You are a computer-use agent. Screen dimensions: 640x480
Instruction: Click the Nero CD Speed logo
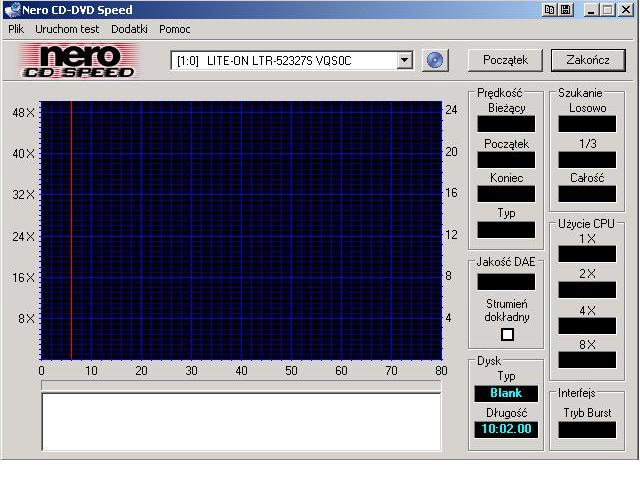(x=79, y=61)
